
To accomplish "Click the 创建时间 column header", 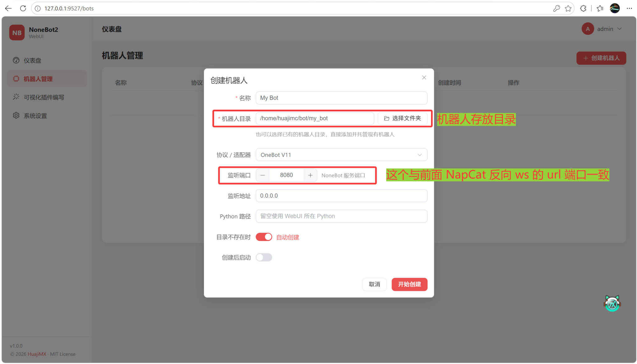I will [449, 83].
